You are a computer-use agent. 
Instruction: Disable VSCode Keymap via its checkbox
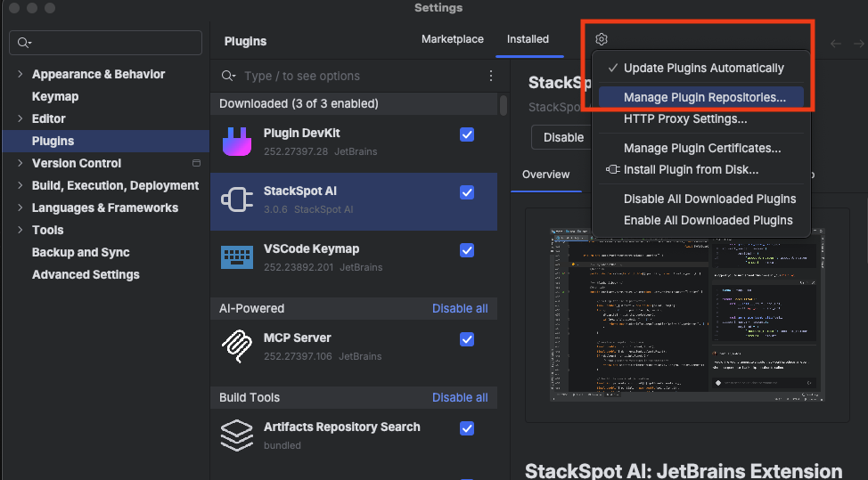pos(467,250)
